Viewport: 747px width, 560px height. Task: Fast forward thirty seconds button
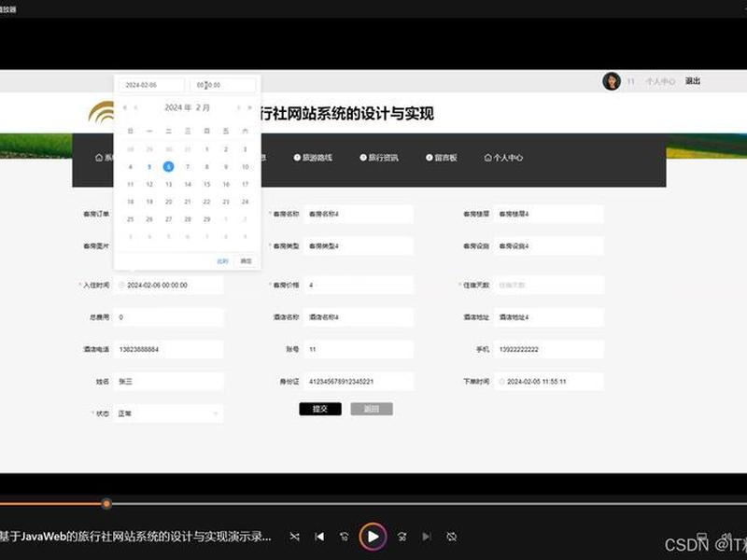click(x=402, y=537)
